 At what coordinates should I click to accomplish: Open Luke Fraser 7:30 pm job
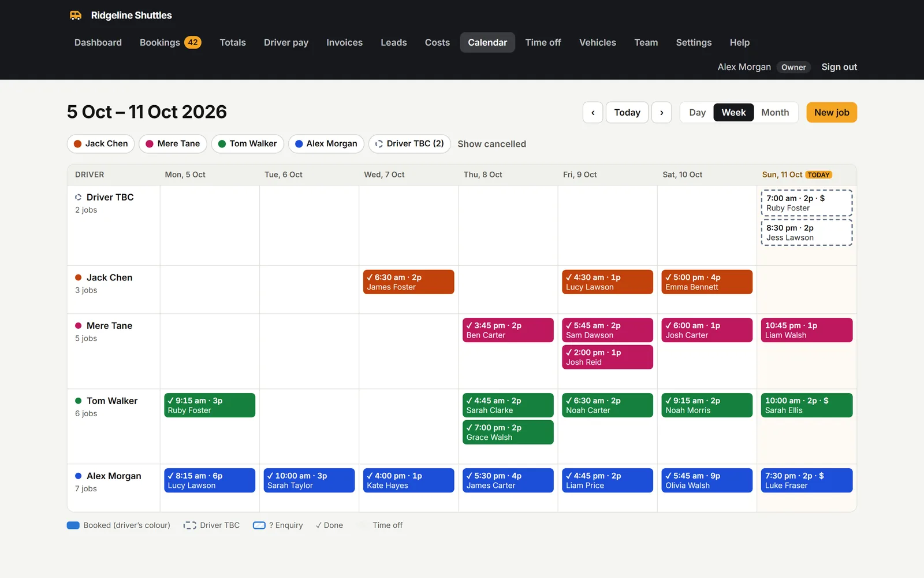coord(807,480)
